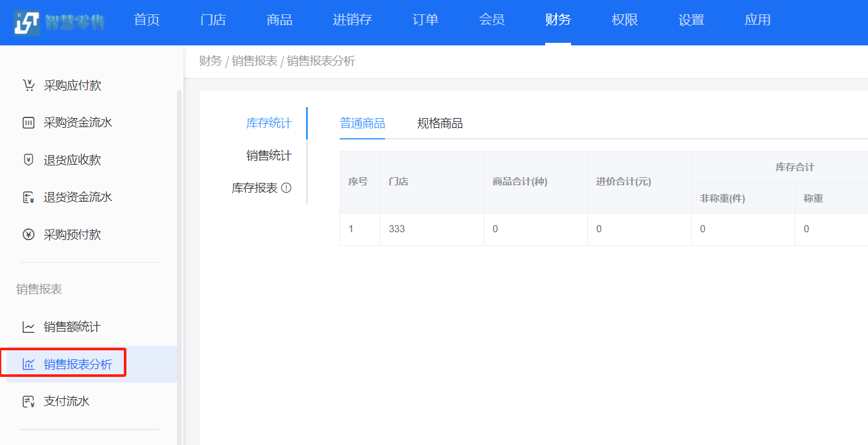Open the 设置 top menu
This screenshot has width=868, height=445.
click(691, 20)
